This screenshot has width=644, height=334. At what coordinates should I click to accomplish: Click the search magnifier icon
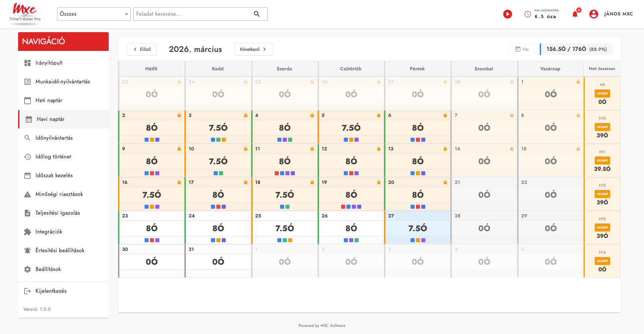(257, 14)
